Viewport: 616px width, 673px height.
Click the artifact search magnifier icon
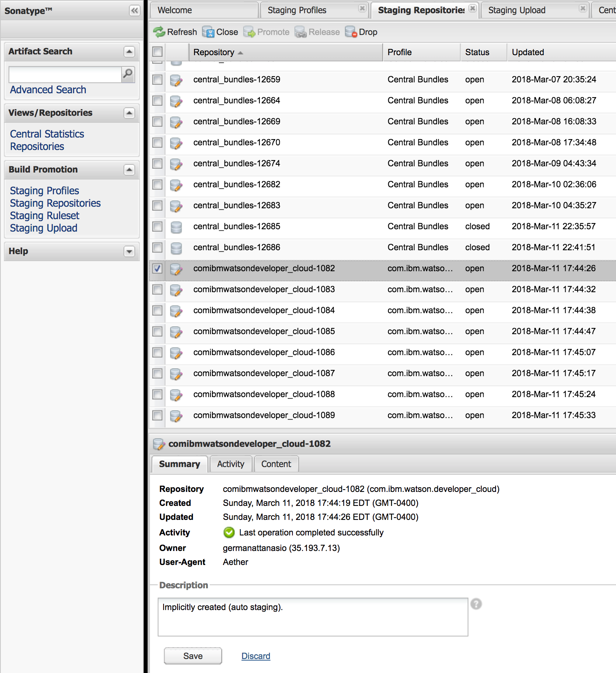128,74
